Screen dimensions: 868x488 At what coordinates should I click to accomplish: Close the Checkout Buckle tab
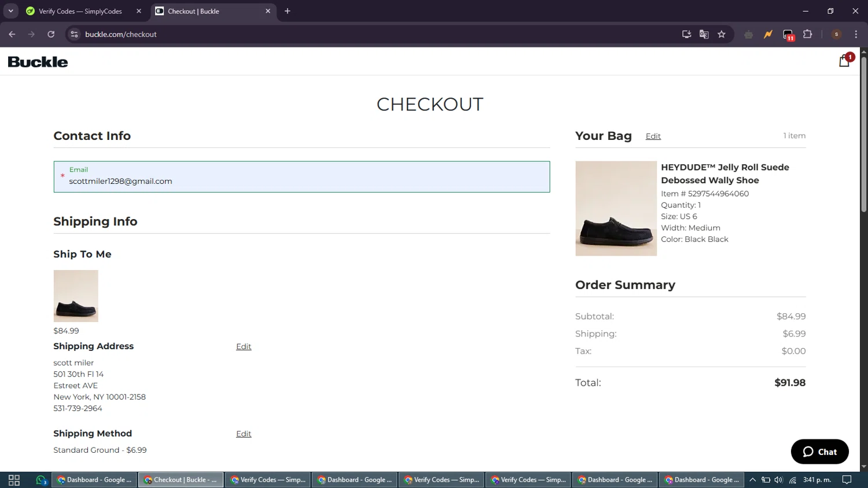click(x=268, y=11)
